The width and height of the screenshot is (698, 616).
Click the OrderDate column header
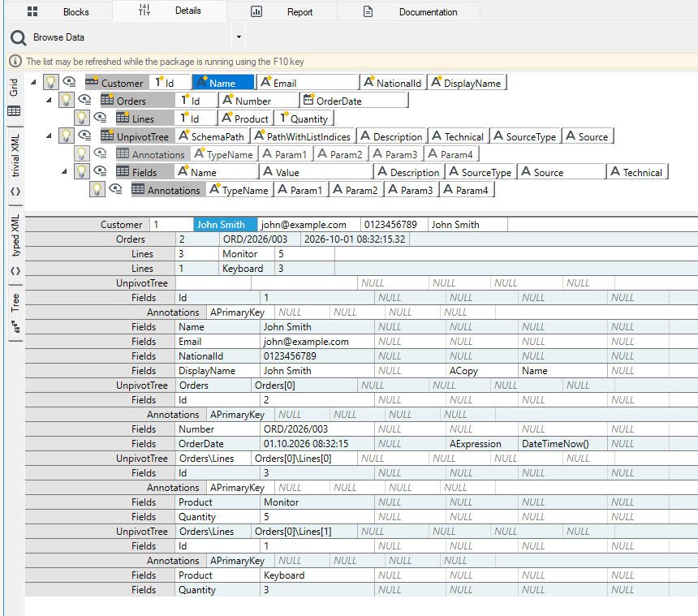[354, 101]
